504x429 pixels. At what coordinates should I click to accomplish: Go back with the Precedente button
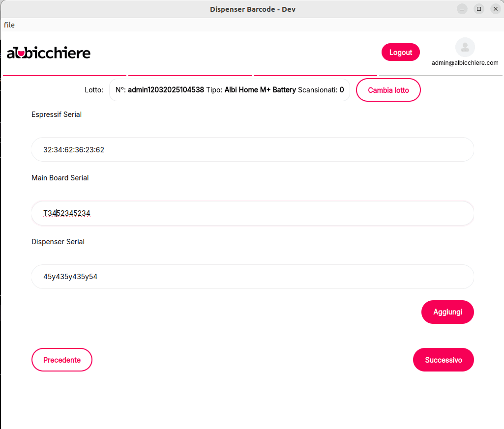[x=62, y=360]
